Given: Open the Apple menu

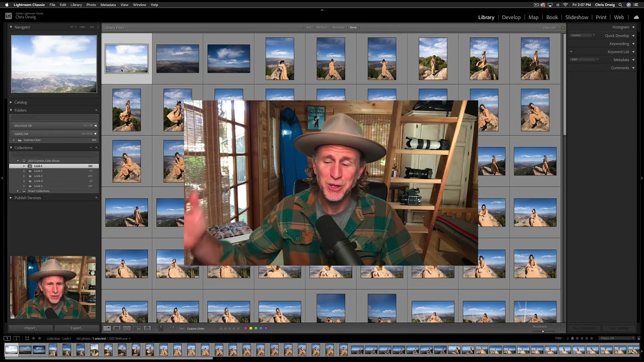Looking at the screenshot, I should point(7,5).
